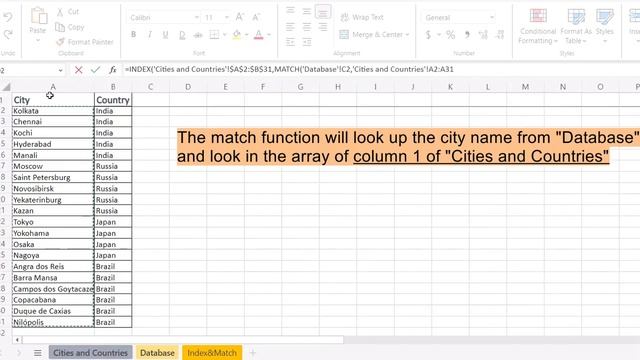Select the Country header cell
640x360 pixels.
click(x=113, y=100)
